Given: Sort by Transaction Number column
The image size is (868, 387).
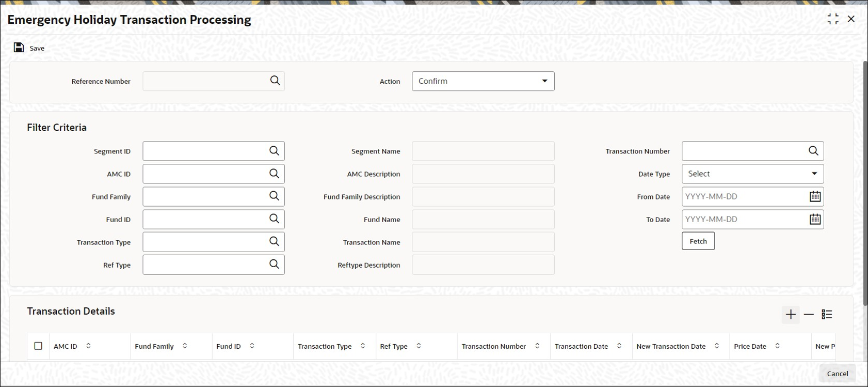Looking at the screenshot, I should [x=537, y=346].
